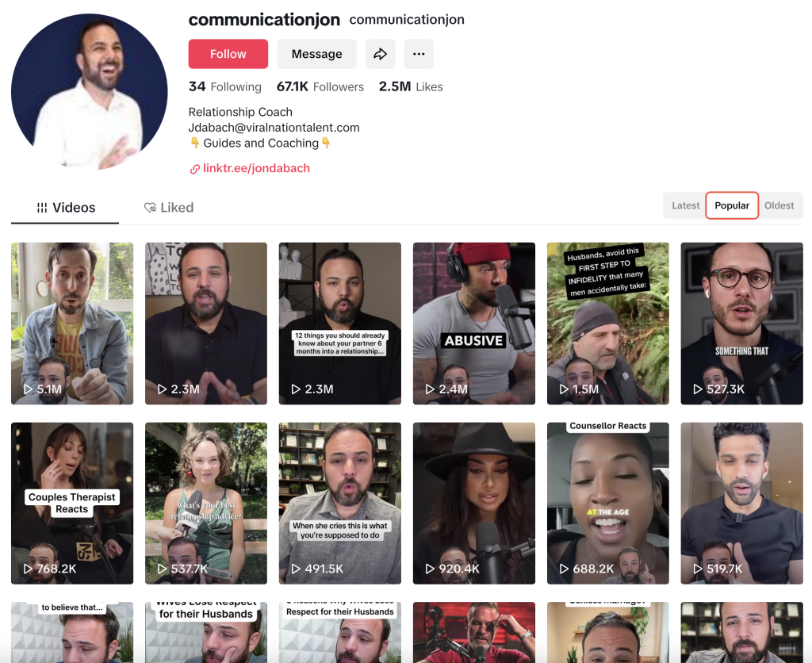Open the Counsellor Reacts video thumbnail
812x663 pixels.
(608, 503)
